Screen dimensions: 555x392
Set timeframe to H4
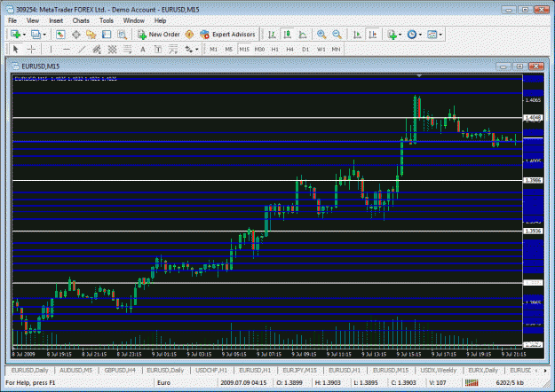point(289,49)
